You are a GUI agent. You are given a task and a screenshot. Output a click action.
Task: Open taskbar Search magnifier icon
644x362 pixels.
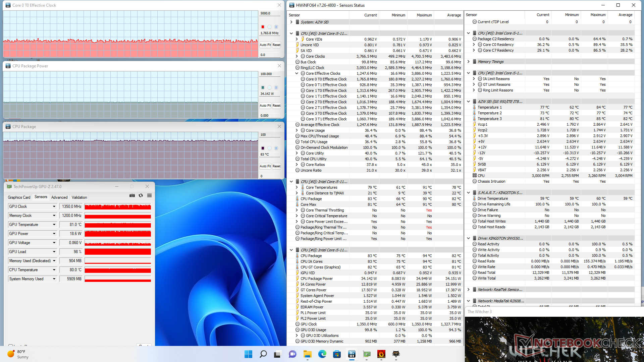(263, 354)
